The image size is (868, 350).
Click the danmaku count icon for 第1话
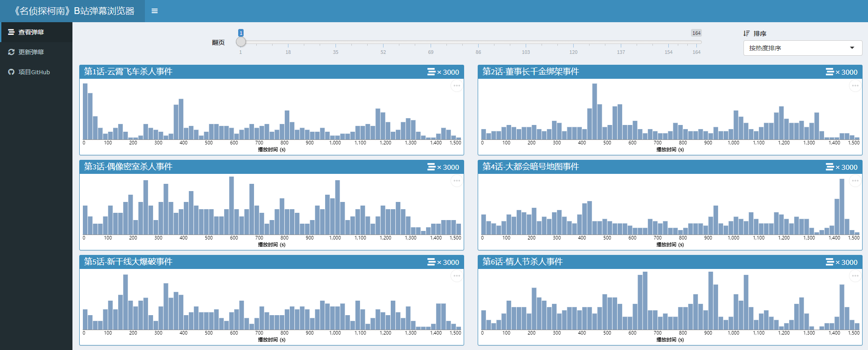tap(431, 72)
